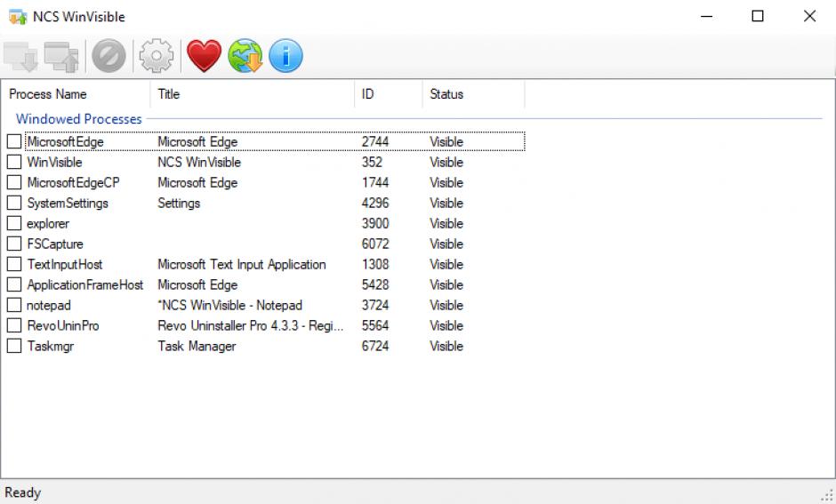Image resolution: width=836 pixels, height=504 pixels.
Task: Click ID 3724 of notepad
Action: tap(375, 305)
